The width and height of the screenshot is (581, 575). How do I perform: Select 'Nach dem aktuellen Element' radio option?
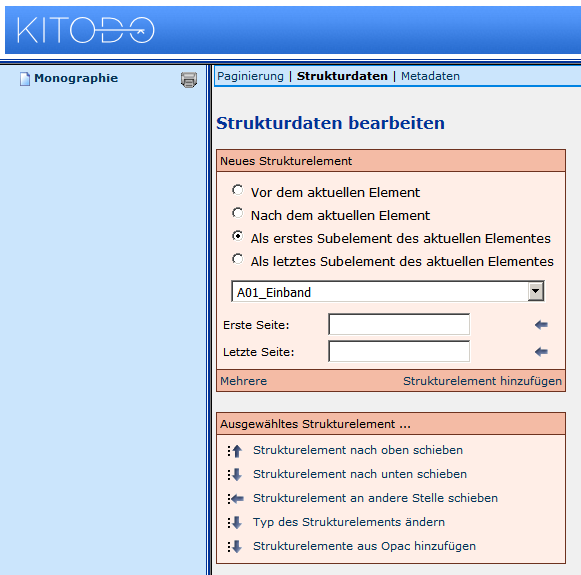[238, 213]
